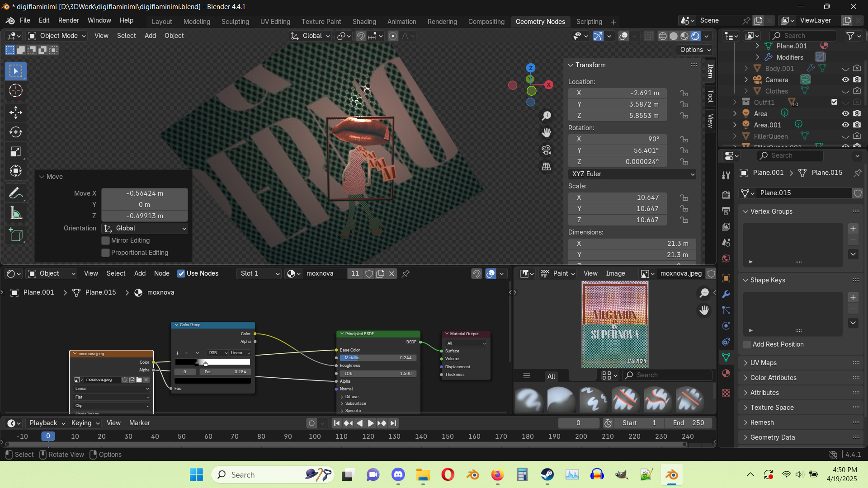868x488 pixels.
Task: Enable Proportional Editing checkbox
Action: 106,253
